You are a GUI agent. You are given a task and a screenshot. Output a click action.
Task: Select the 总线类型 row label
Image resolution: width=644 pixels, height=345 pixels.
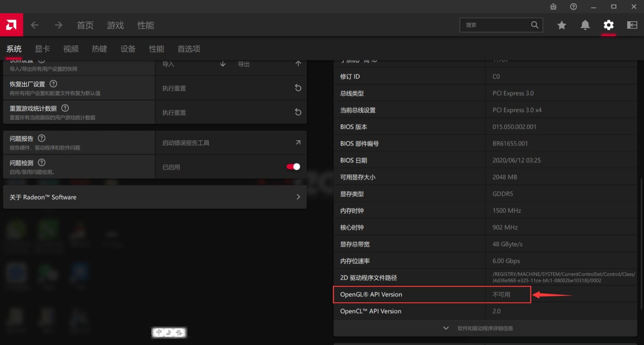pyautogui.click(x=352, y=93)
